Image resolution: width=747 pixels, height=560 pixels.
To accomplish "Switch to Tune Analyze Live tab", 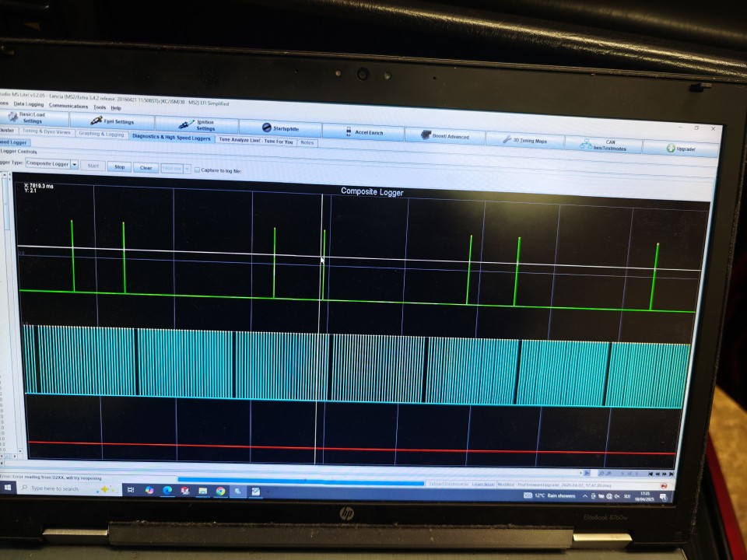I will (x=256, y=141).
